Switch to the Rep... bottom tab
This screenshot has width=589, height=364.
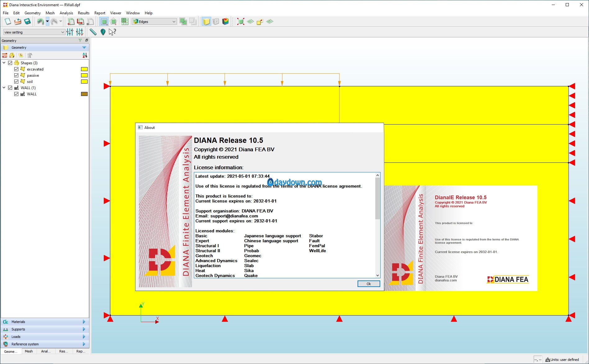tap(81, 351)
